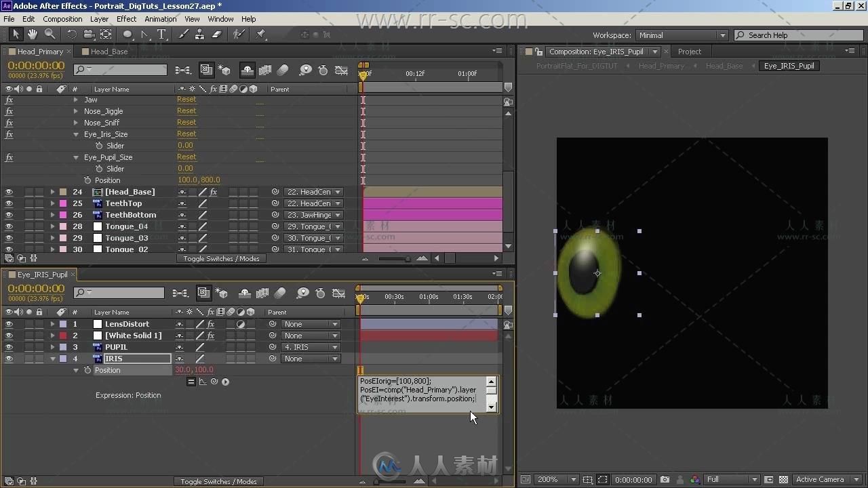Collapse Eye_Iris_Size effect
The image size is (868, 488).
pos(76,134)
